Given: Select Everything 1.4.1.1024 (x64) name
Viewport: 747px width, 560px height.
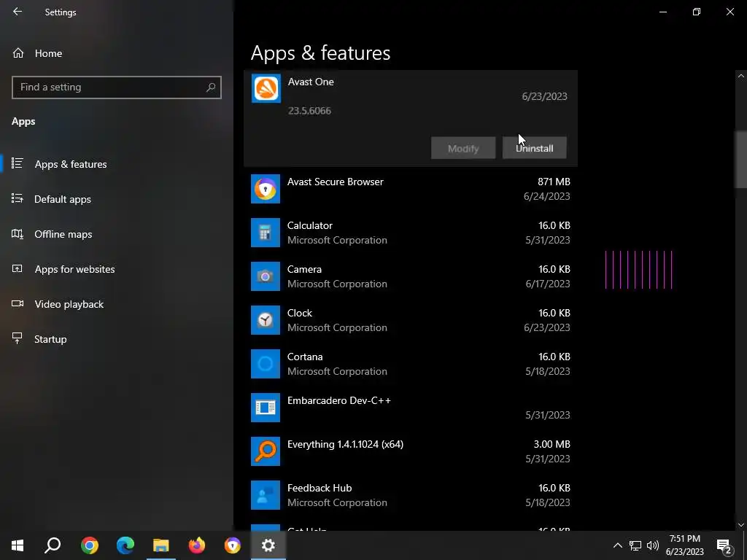Looking at the screenshot, I should coord(345,445).
